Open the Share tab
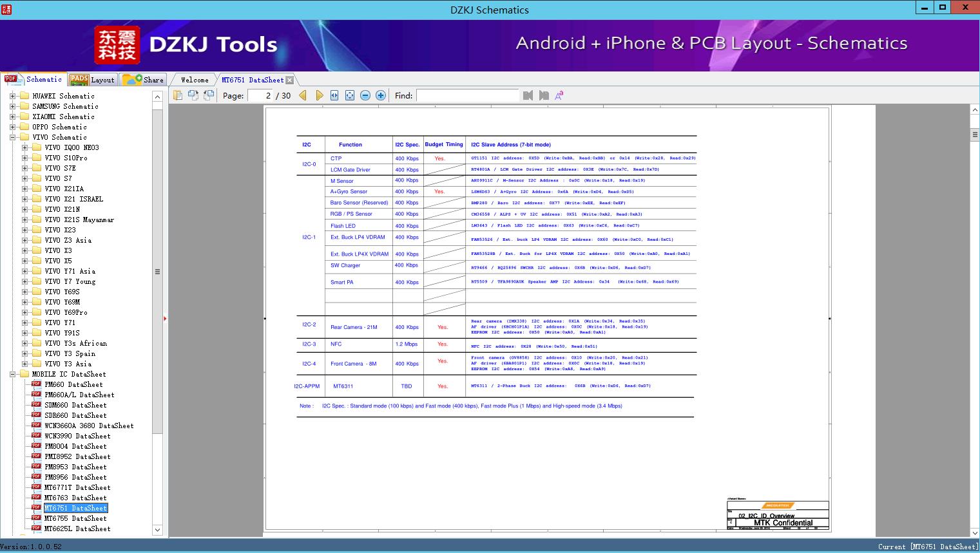The width and height of the screenshot is (980, 553). point(144,79)
